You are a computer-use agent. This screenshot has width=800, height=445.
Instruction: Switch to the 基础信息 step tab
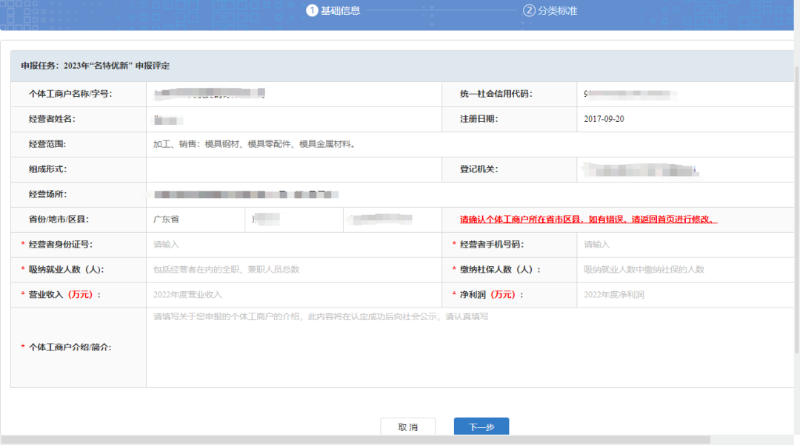(340, 11)
